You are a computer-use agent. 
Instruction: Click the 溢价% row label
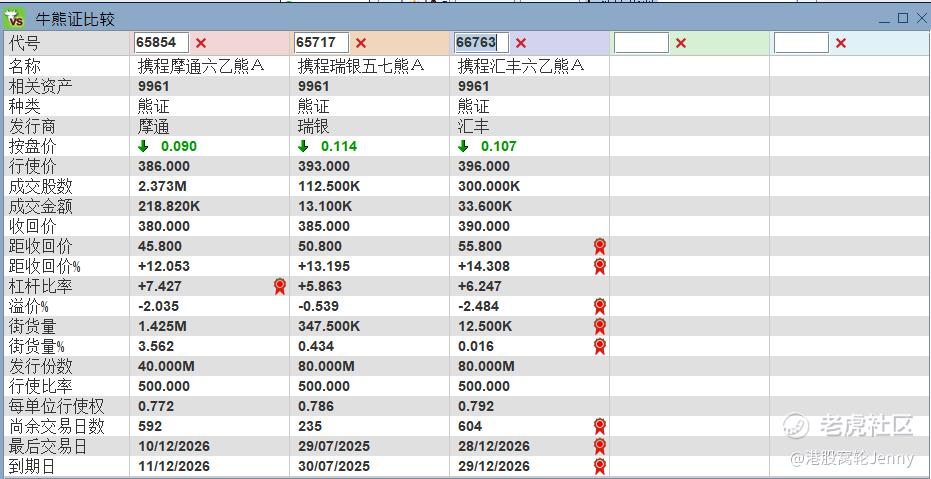click(28, 306)
